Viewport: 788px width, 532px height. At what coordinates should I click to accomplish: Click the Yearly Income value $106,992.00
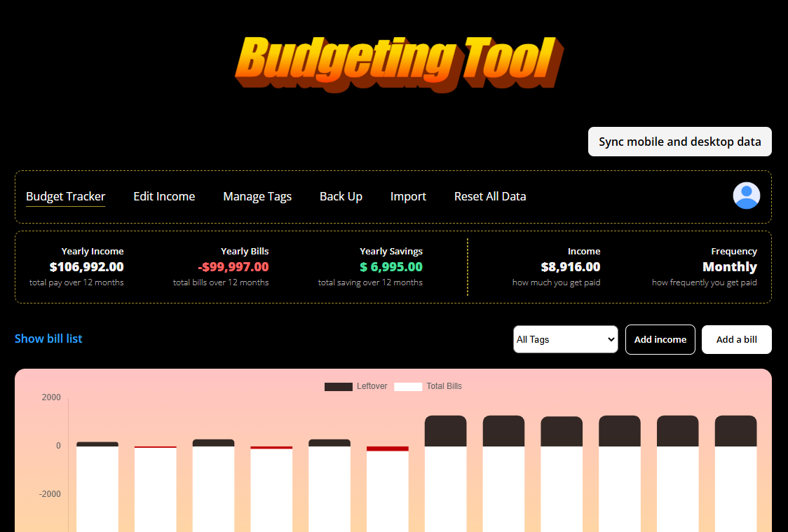86,267
